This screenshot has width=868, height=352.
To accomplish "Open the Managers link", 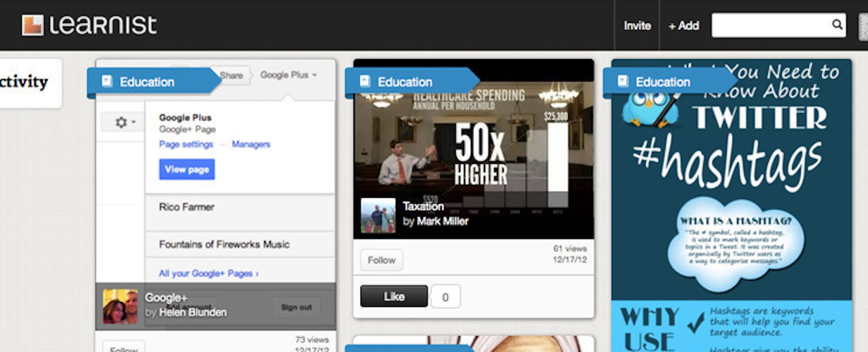I will (x=251, y=144).
